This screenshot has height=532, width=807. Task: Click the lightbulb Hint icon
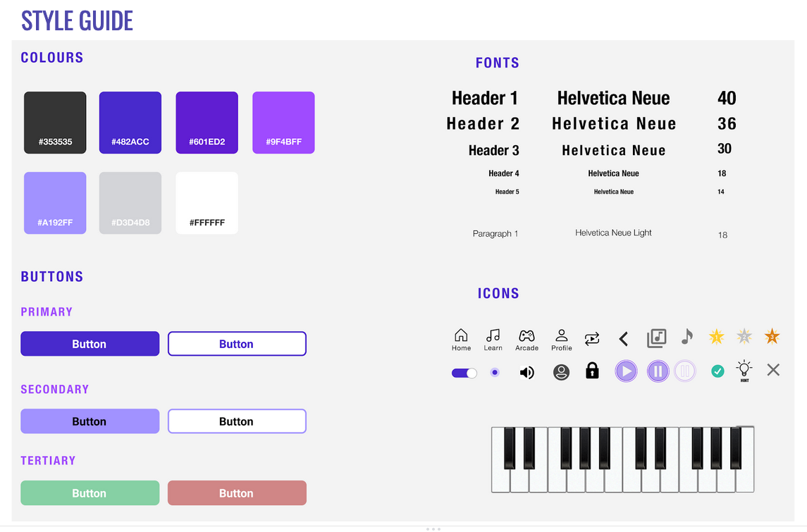(x=744, y=370)
